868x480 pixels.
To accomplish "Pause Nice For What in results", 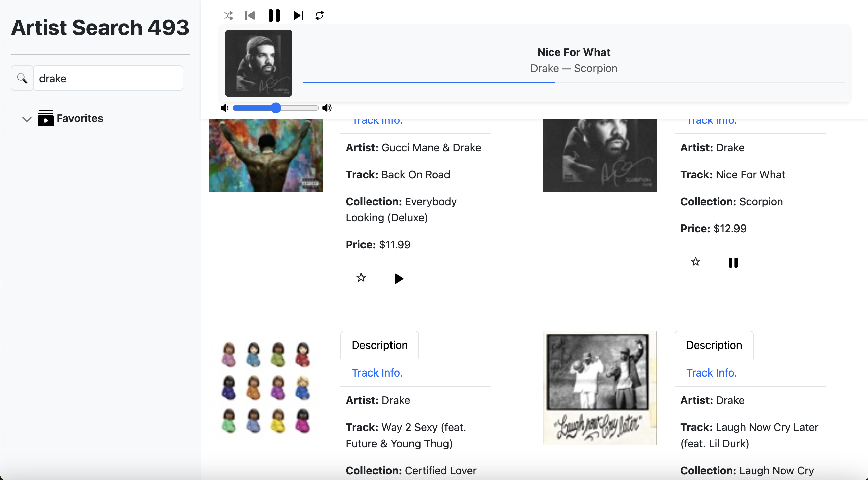I will tap(733, 262).
